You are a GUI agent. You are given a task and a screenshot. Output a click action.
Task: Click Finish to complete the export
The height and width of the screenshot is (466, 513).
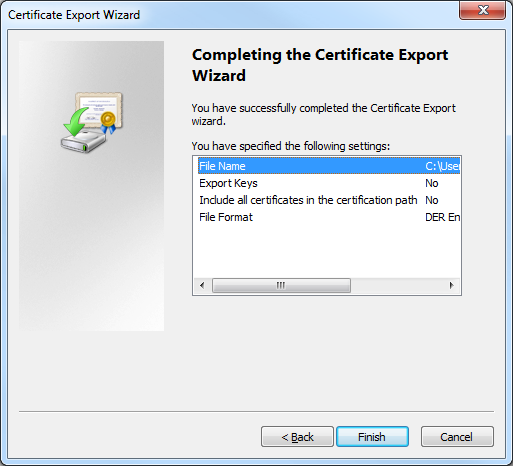[372, 437]
